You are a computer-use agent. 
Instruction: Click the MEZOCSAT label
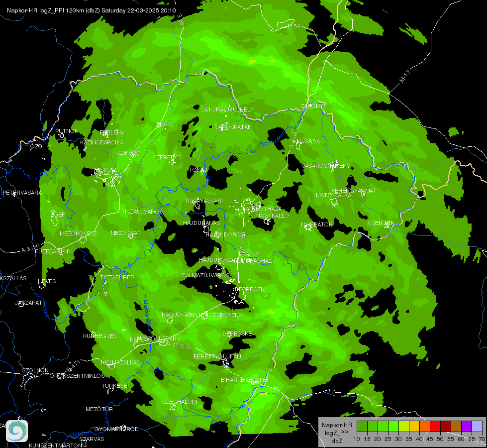[x=125, y=233]
